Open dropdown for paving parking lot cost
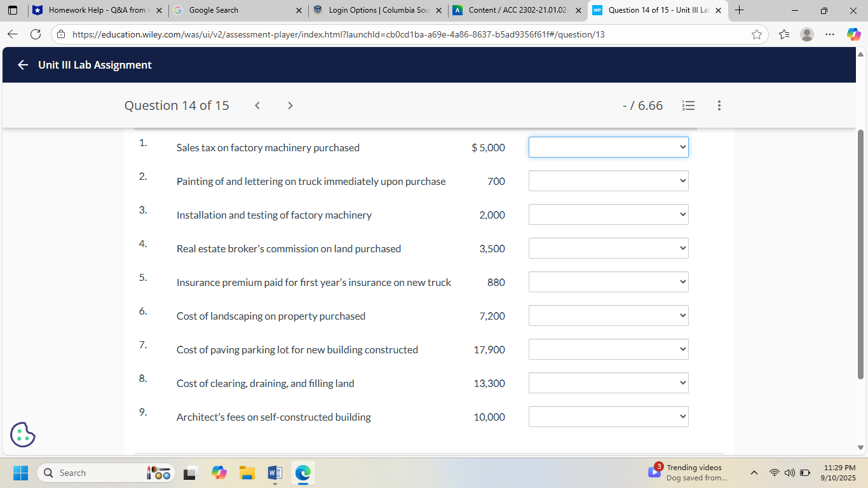The width and height of the screenshot is (868, 488). pyautogui.click(x=609, y=349)
